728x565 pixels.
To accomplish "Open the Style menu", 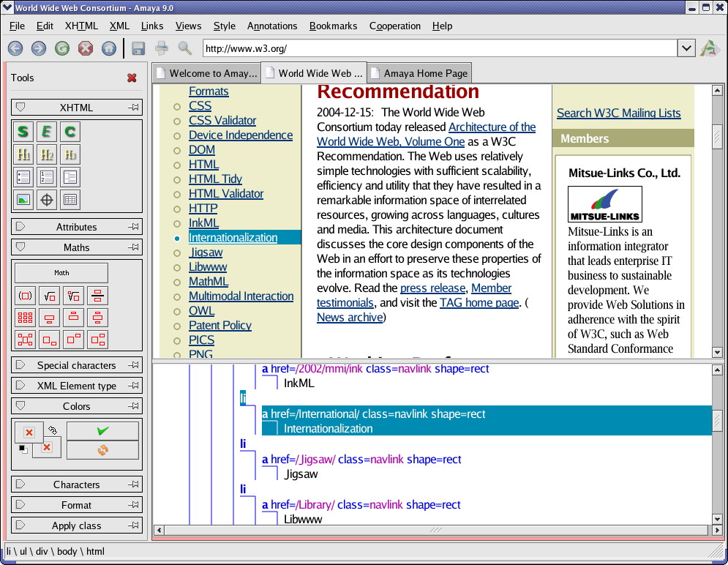I will pos(224,26).
